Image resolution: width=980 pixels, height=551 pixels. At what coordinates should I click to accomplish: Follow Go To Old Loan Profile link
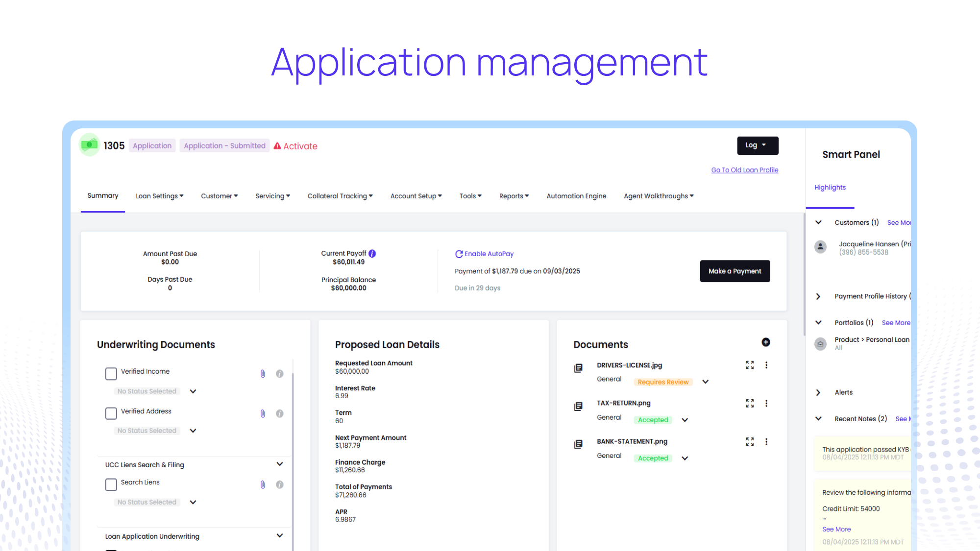(x=744, y=170)
